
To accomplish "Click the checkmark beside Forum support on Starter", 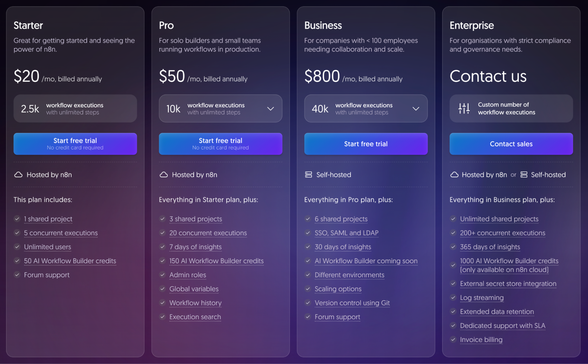I will [17, 275].
